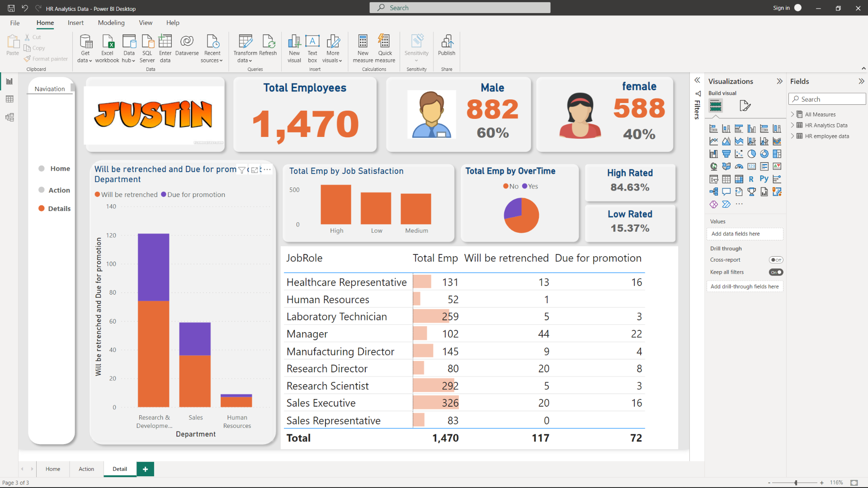Open the Get data button
Image resolution: width=868 pixels, height=488 pixels.
coord(85,49)
